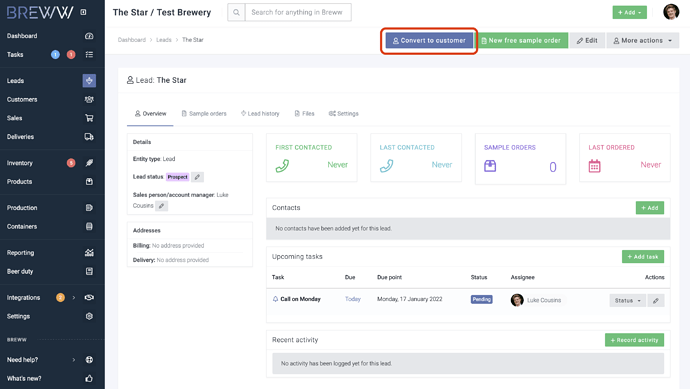Open the Products box icon
The height and width of the screenshot is (389, 690).
pos(89,182)
